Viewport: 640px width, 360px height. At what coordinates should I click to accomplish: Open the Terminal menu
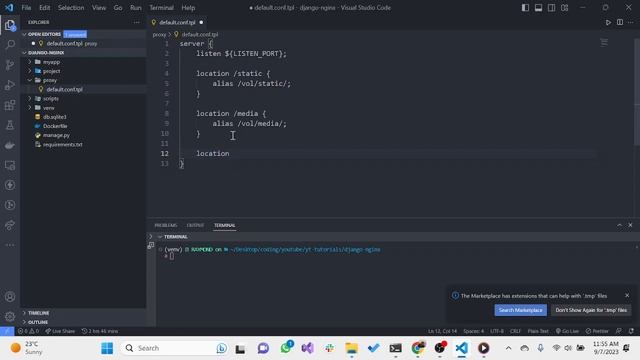tap(161, 8)
